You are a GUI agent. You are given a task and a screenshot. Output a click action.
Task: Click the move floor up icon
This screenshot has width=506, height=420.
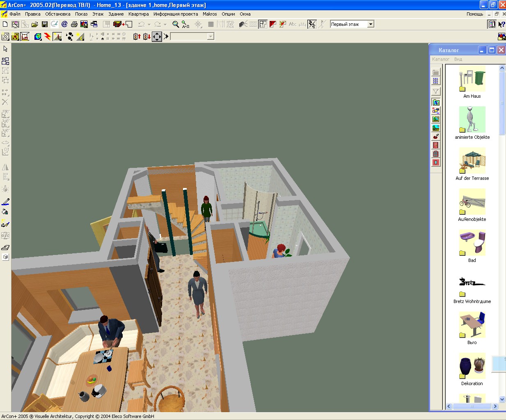pyautogui.click(x=137, y=37)
